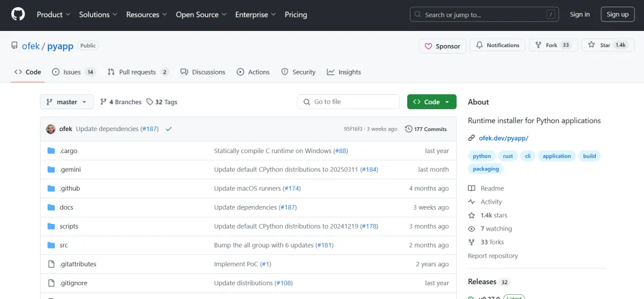View the 4 Branches
644x299 pixels.
pyautogui.click(x=120, y=102)
